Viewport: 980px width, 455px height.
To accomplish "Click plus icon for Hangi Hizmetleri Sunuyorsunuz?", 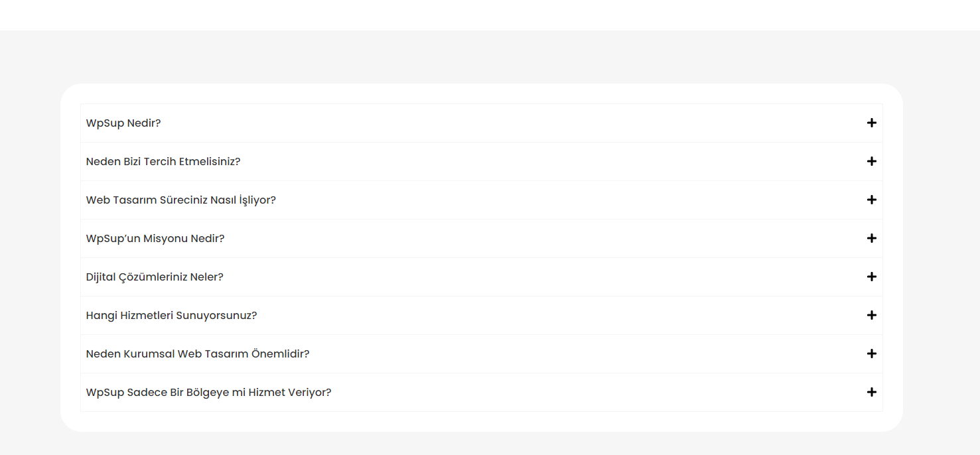I will [872, 315].
